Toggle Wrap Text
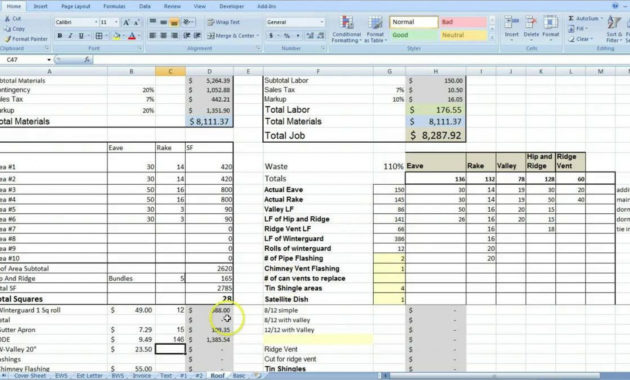 pyautogui.click(x=223, y=22)
